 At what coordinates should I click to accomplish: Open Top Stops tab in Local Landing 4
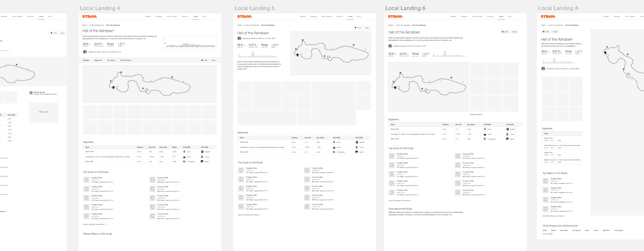(x=111, y=60)
